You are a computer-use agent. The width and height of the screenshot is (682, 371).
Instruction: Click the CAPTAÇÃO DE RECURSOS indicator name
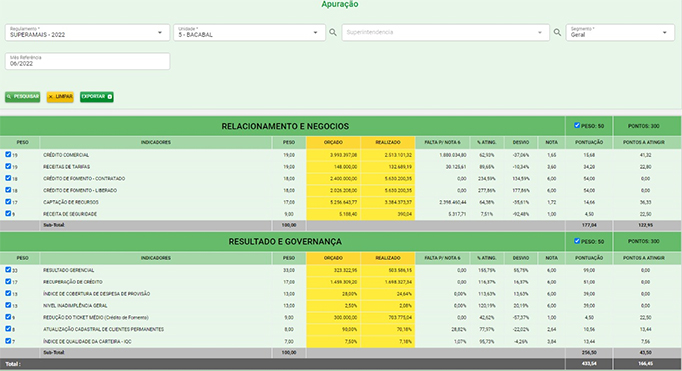tap(70, 202)
